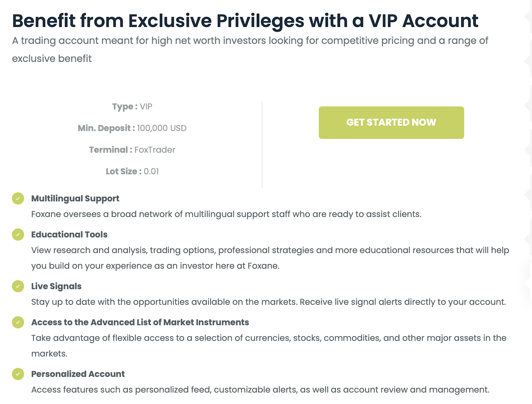Click the Type: VIP detail line

[x=132, y=107]
